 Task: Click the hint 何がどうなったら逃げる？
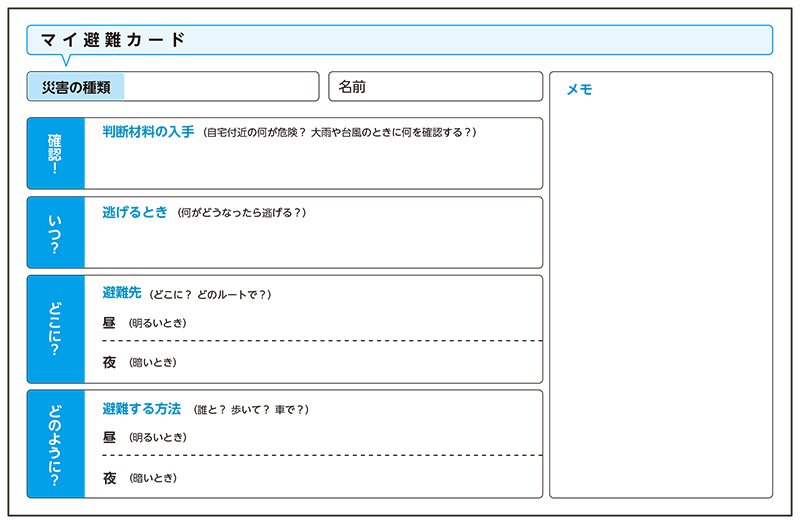coord(242,212)
